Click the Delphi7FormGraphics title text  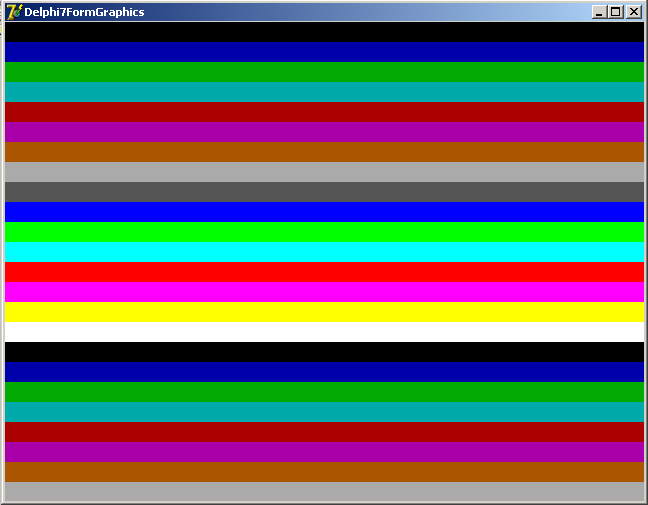point(84,12)
